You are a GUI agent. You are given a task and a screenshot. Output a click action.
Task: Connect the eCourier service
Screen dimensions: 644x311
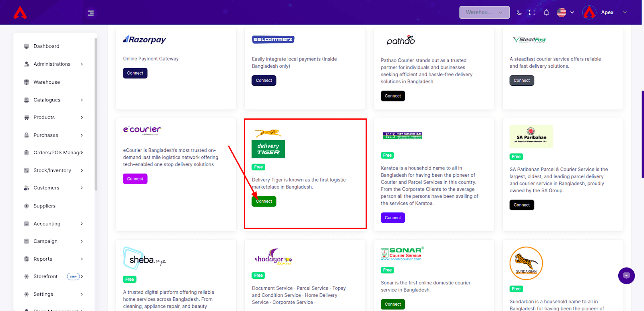[135, 179]
